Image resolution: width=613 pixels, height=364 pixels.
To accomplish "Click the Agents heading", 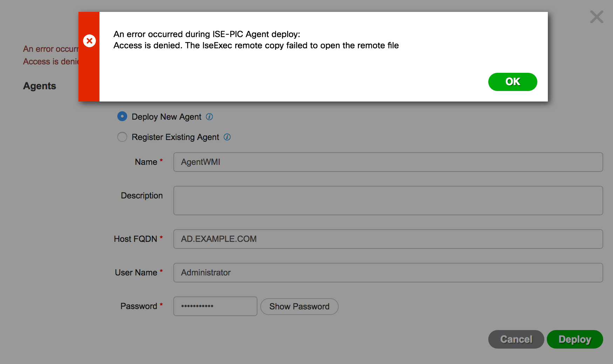I will (40, 86).
